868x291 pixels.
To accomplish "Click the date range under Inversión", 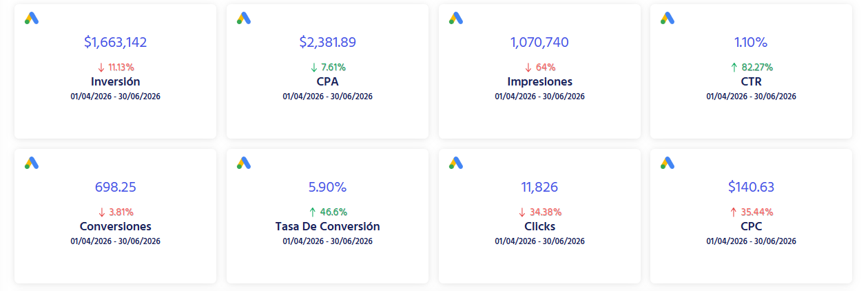I will 116,97.
